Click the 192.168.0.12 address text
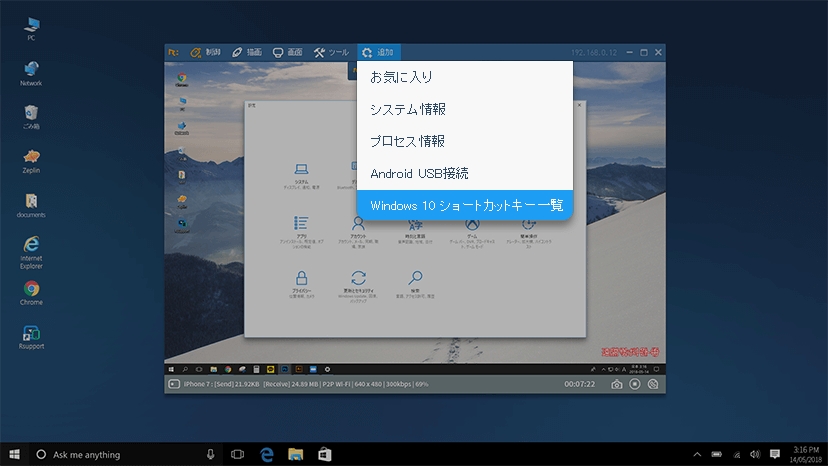828x466 pixels. [x=594, y=52]
